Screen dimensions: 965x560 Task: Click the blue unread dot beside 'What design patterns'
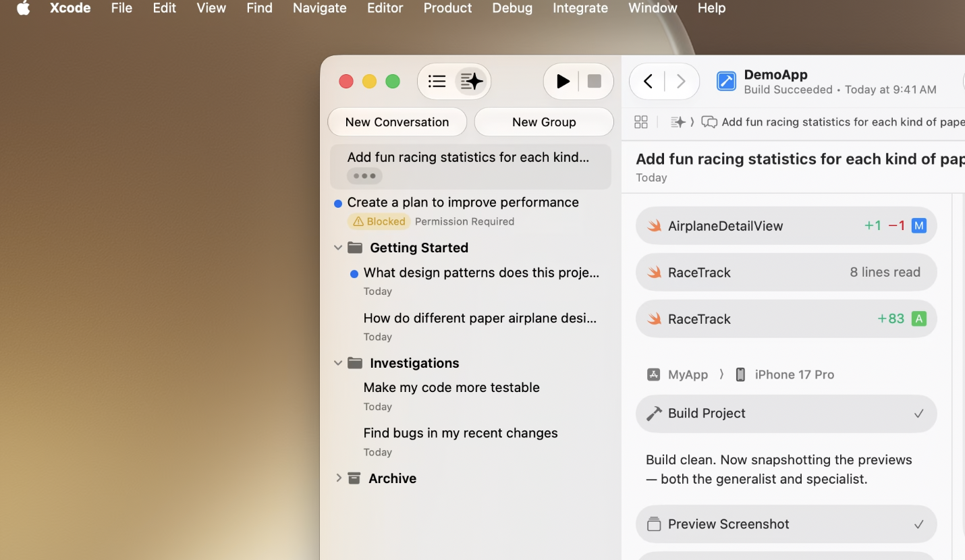tap(354, 274)
